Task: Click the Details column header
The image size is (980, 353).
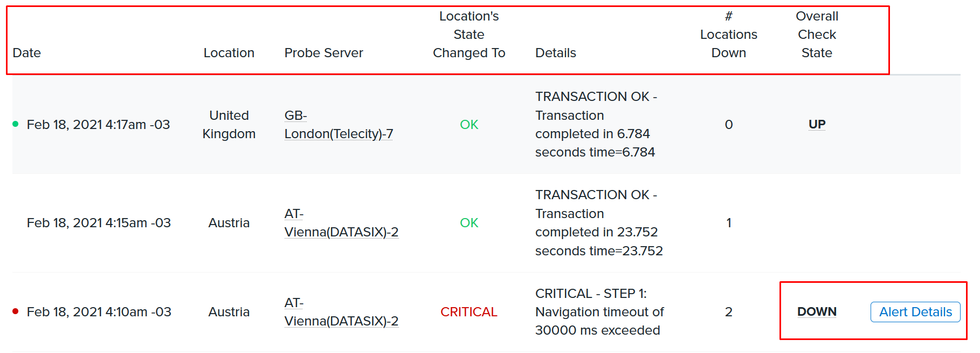Action: click(556, 52)
